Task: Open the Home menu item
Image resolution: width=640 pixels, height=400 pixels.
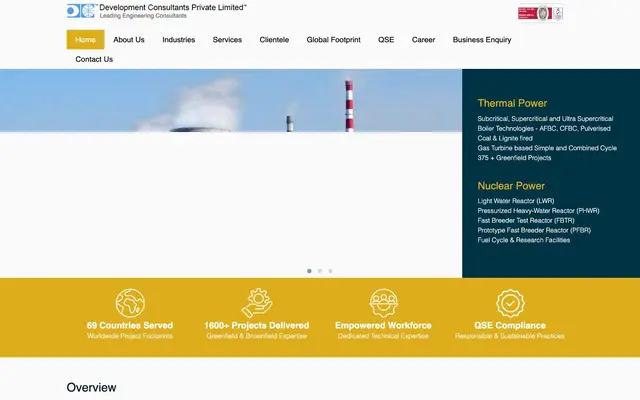Action: pyautogui.click(x=85, y=40)
